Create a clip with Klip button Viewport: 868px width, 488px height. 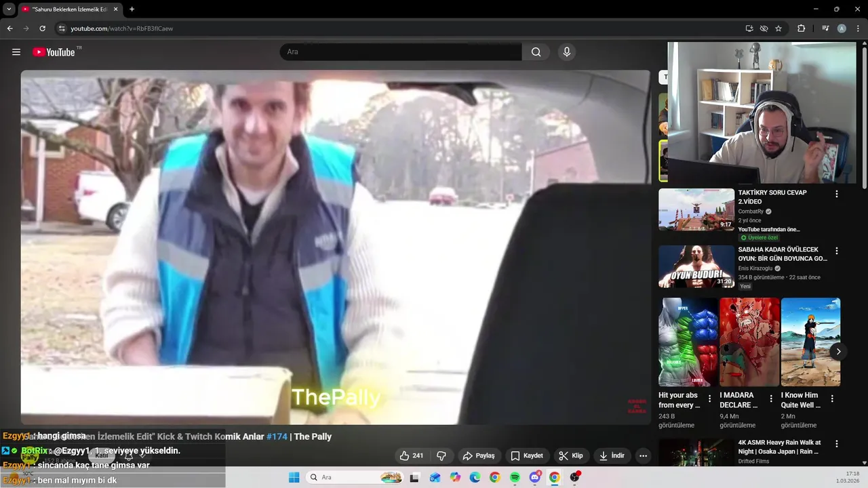coord(570,455)
